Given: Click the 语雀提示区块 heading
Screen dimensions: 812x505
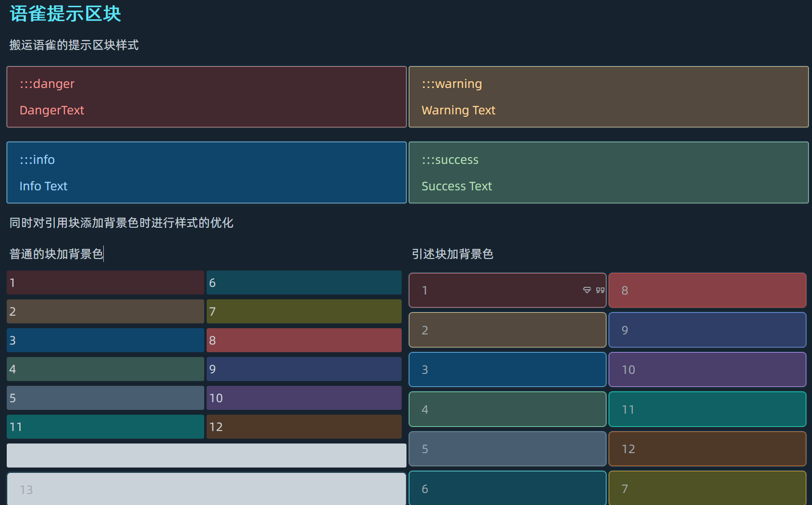Looking at the screenshot, I should pos(65,14).
